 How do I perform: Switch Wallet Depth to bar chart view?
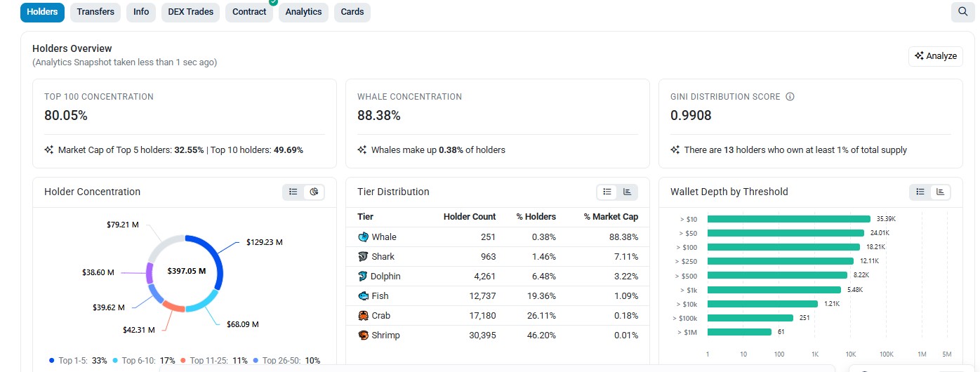tap(940, 192)
